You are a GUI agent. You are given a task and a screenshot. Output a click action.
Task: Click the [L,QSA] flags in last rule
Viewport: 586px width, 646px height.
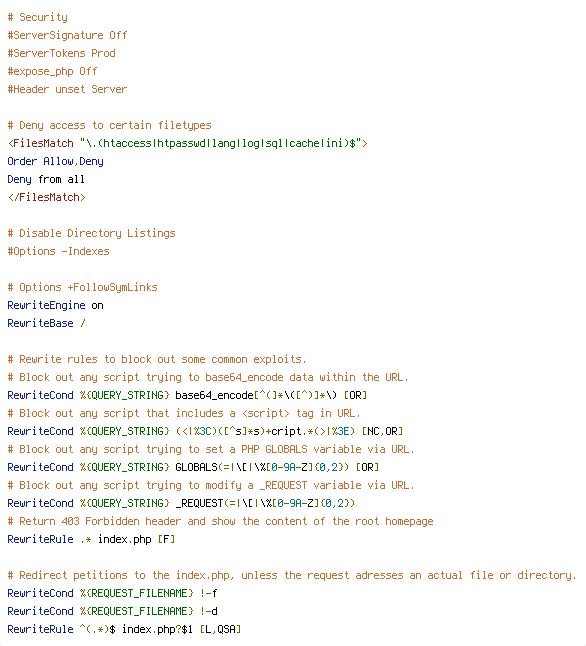[220, 629]
